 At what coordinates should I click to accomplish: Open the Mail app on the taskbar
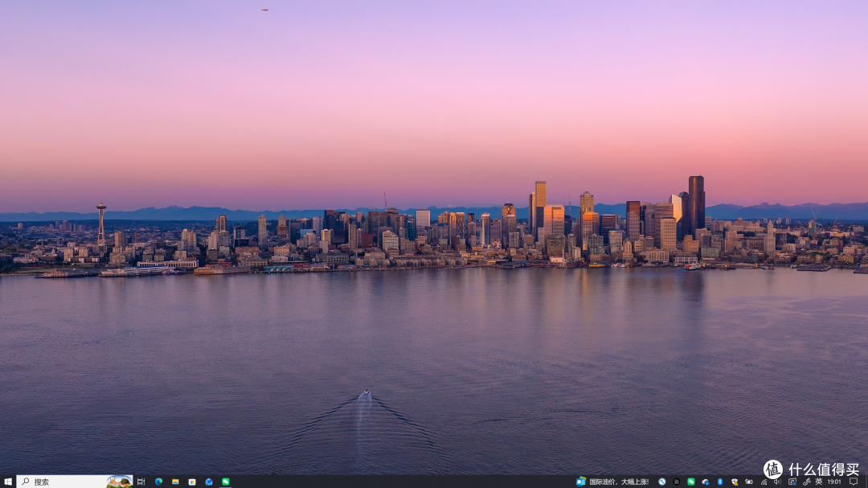click(209, 482)
